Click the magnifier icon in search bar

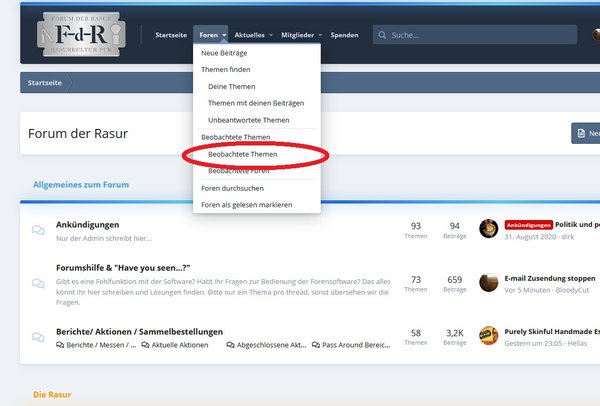(x=383, y=35)
